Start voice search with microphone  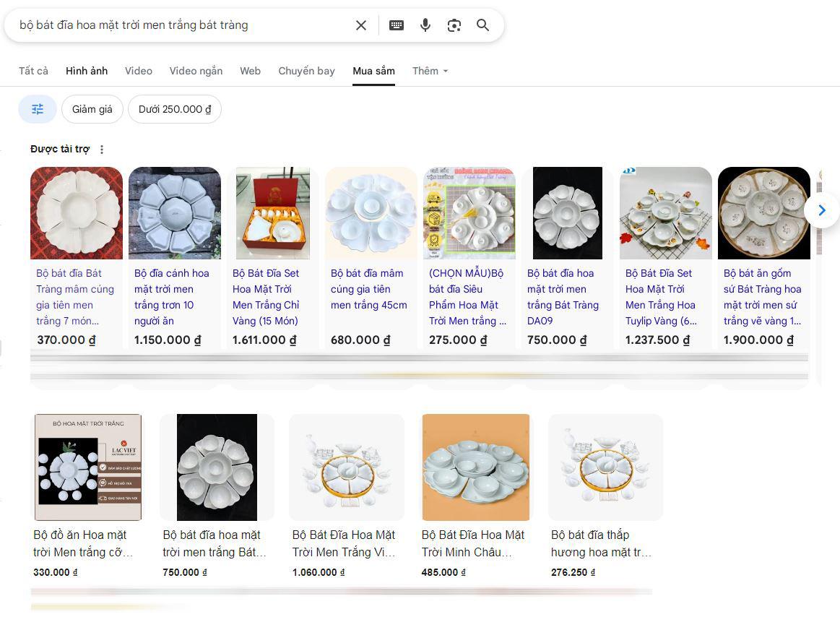pyautogui.click(x=425, y=25)
